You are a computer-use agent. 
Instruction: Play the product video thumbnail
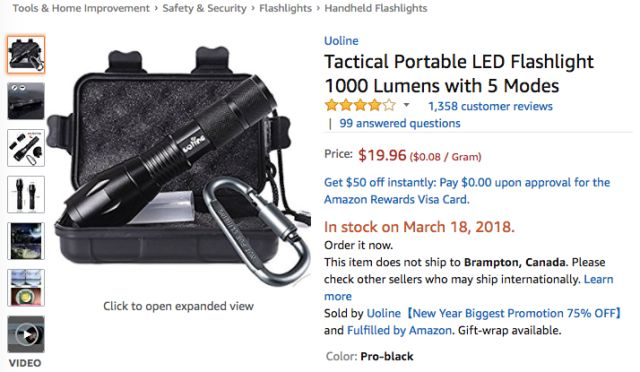coord(26,334)
